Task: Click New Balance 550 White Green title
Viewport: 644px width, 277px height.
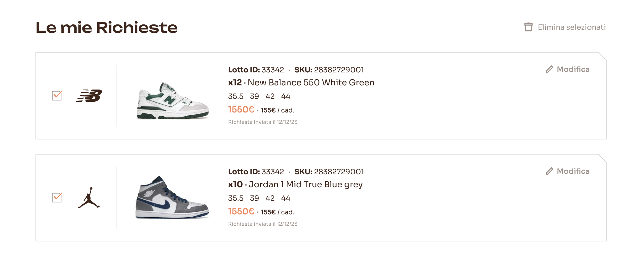Action: click(311, 83)
